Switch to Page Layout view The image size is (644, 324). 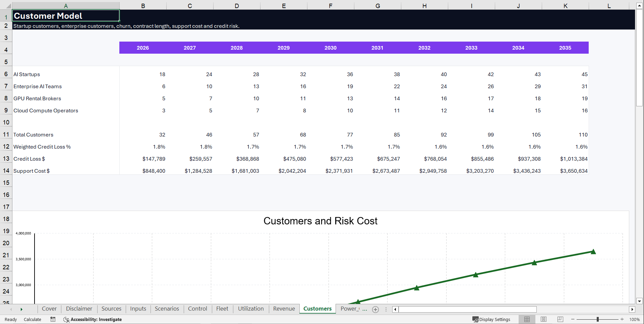543,319
